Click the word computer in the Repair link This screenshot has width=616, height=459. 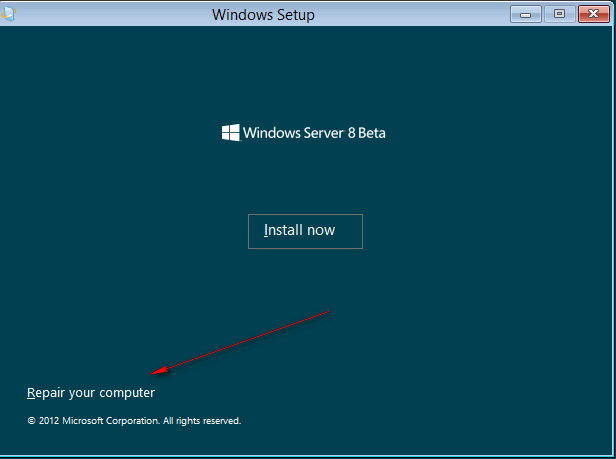coord(126,393)
